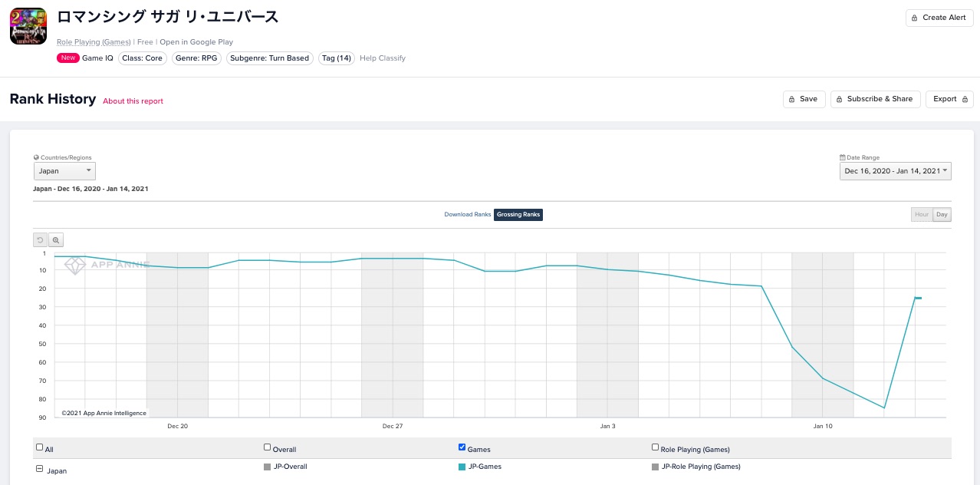Click the Help Classify link
Image resolution: width=980 pixels, height=485 pixels.
(383, 58)
